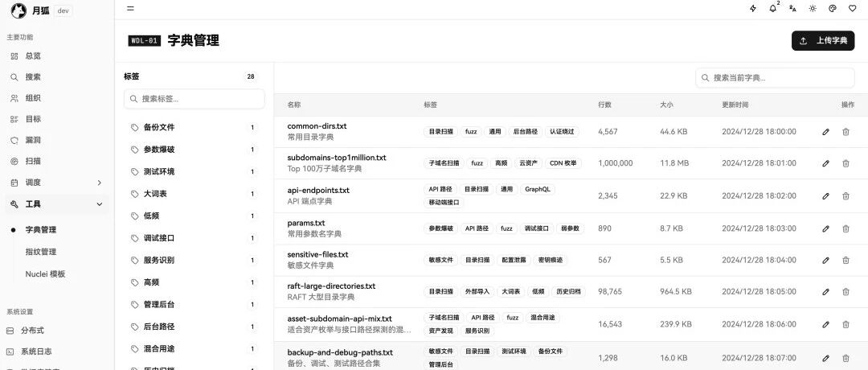
Task: Edit common-dirs.txt with pencil icon
Action: tap(826, 132)
